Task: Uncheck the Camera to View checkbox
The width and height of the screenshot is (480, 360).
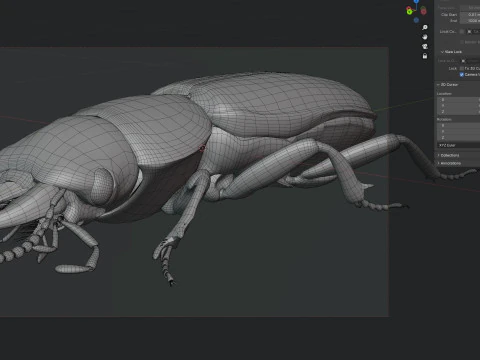Action: [x=462, y=75]
